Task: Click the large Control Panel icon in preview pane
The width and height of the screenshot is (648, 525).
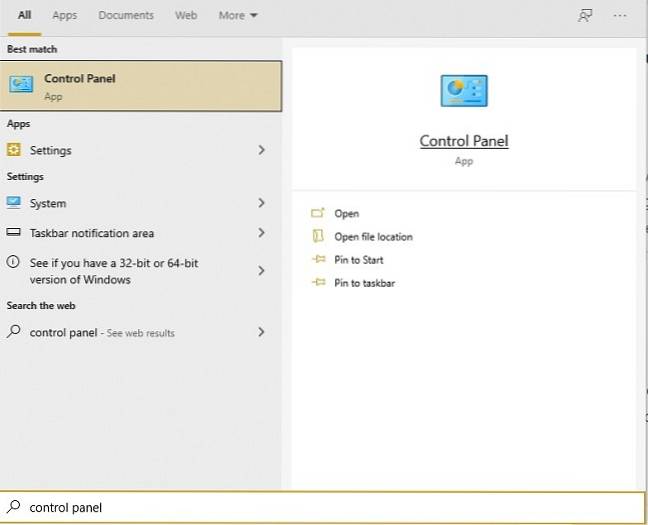Action: [x=464, y=90]
